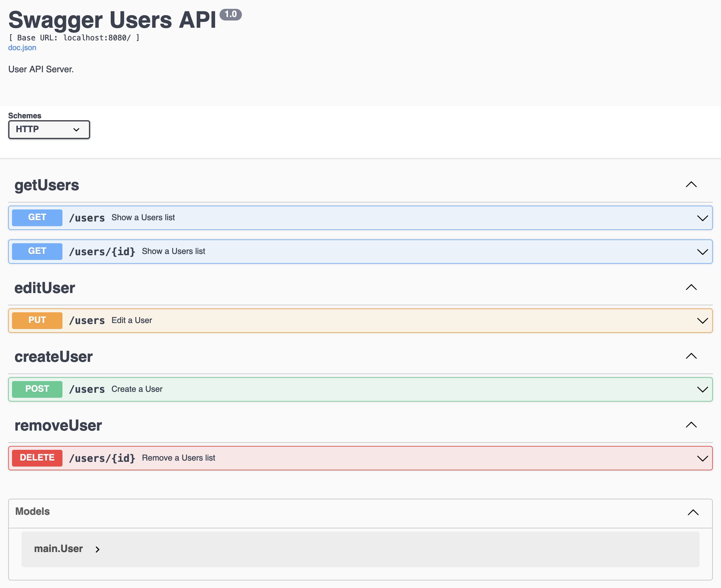Click the 'Remove a Users list' summary
Viewport: 721px width, 588px height.
tap(179, 458)
